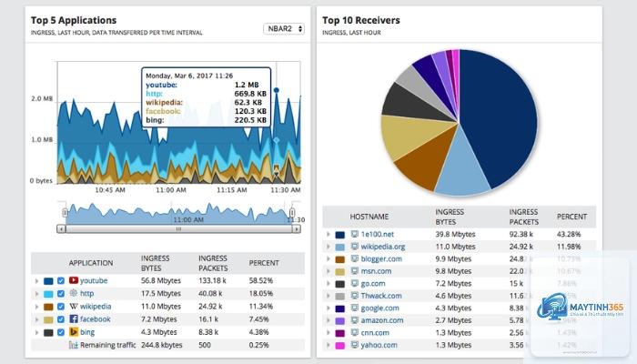Open the Thwack.com hostname link

[381, 296]
